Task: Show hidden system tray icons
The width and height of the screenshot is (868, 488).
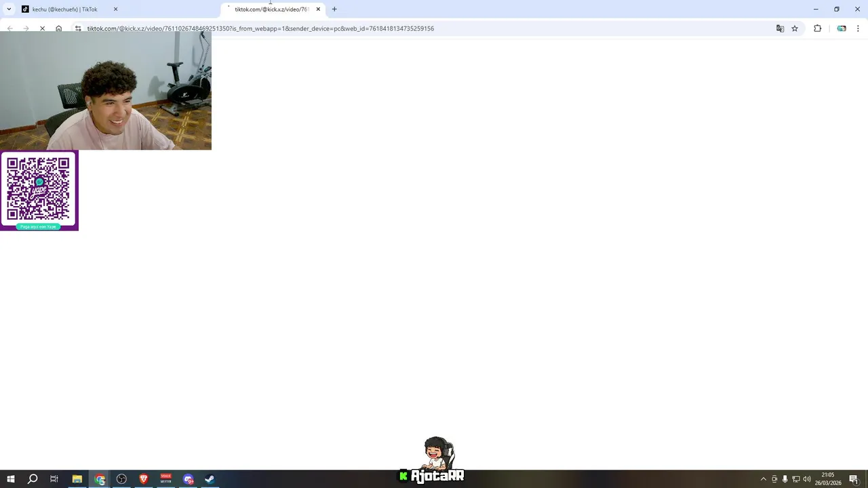Action: click(764, 479)
